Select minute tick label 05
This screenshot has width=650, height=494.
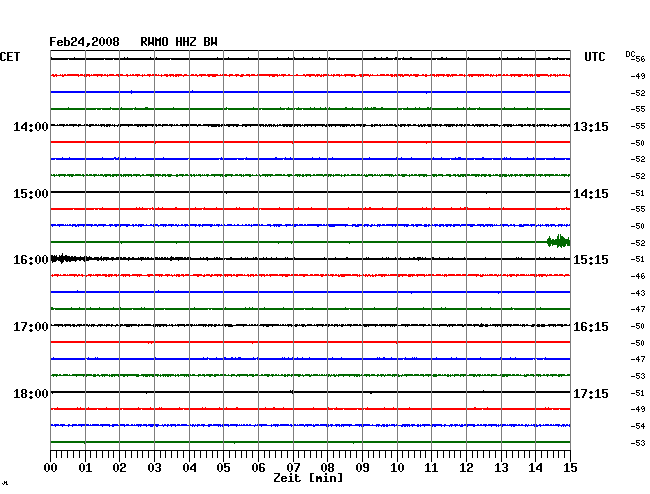pos(223,467)
